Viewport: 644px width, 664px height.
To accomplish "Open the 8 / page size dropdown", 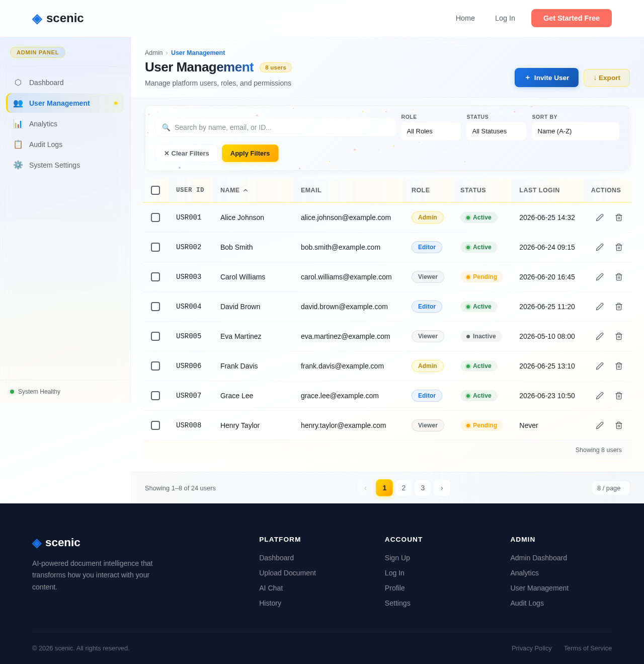I will click(x=611, y=488).
